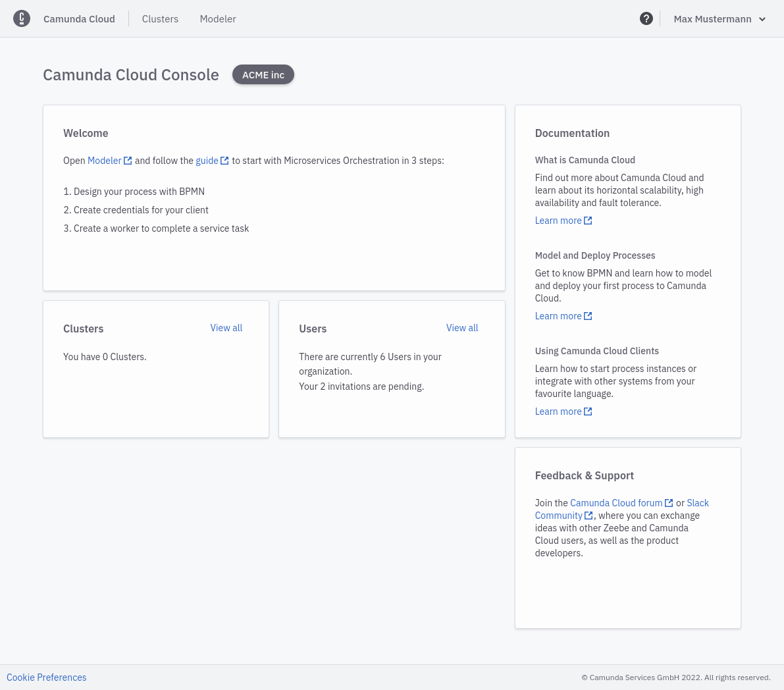The image size is (784, 690).
Task: View all users link
Action: (x=462, y=328)
